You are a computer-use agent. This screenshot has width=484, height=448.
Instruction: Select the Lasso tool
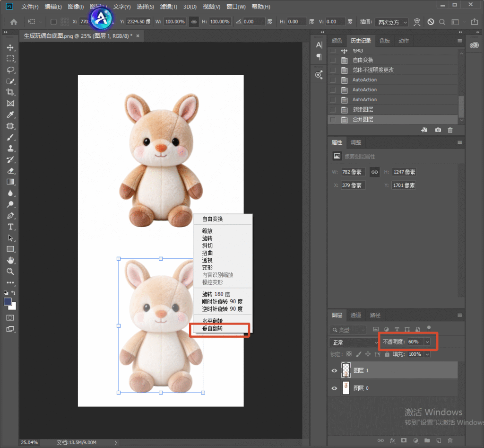10,70
